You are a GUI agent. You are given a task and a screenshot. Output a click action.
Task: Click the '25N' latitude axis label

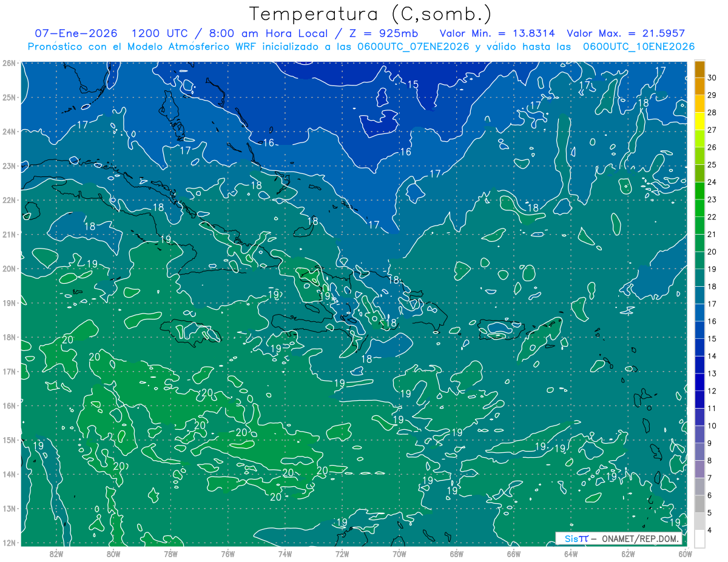point(8,97)
